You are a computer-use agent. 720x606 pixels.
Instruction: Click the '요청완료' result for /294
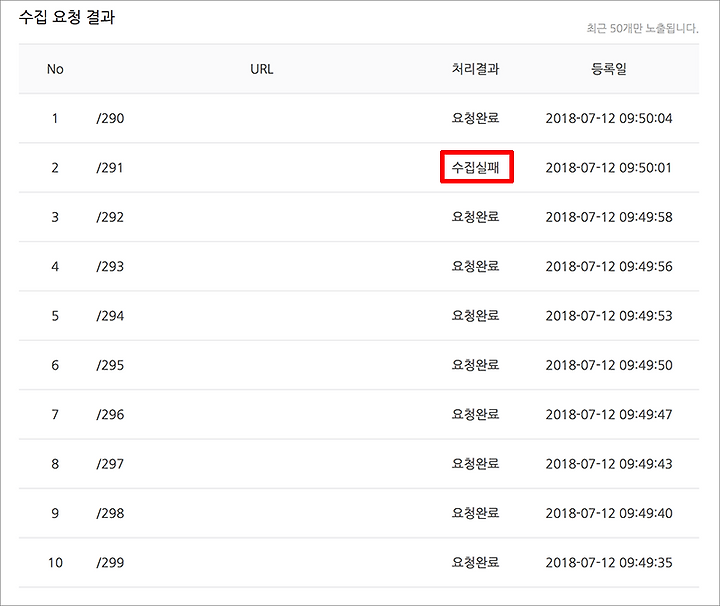pyautogui.click(x=475, y=315)
